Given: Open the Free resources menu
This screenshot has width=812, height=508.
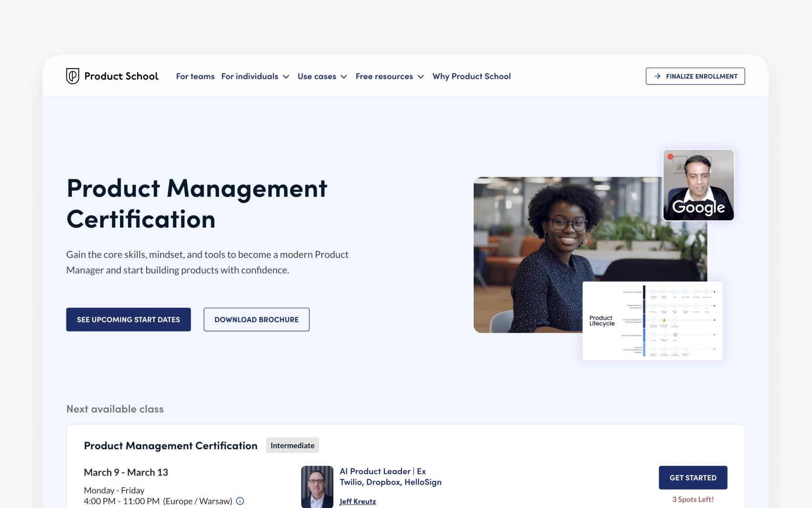Looking at the screenshot, I should pos(384,76).
